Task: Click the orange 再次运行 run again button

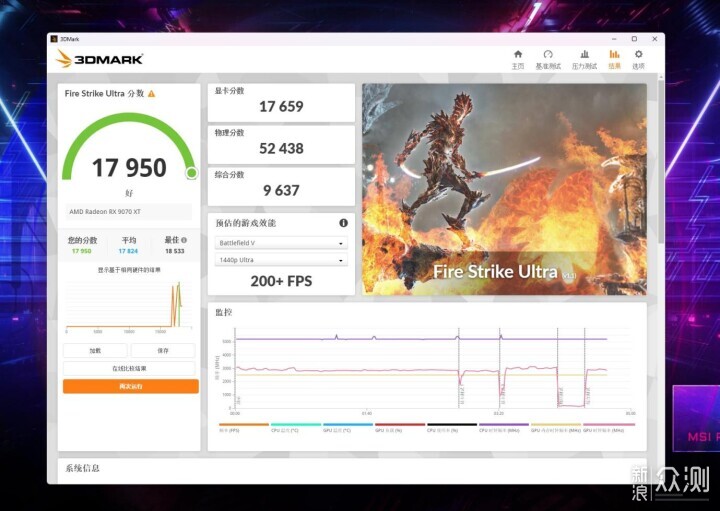Action: point(130,386)
